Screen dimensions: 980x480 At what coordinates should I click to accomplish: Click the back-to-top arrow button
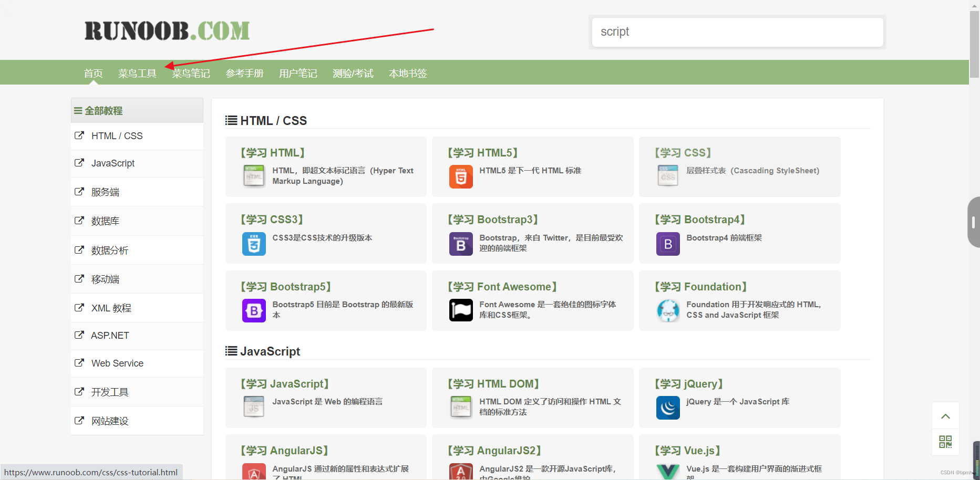point(945,416)
